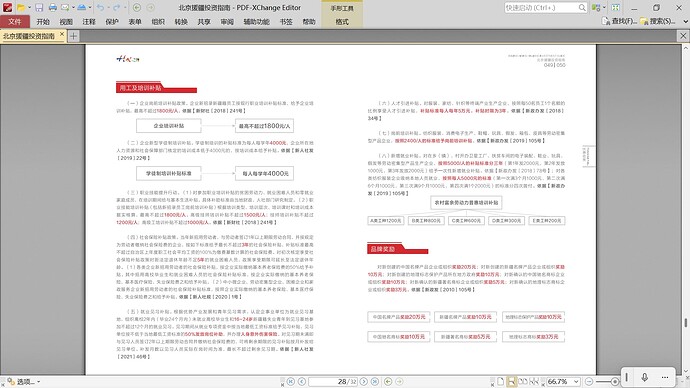Click the scanner icon in quick toolbar
The width and height of the screenshot is (690, 388).
coord(82,7)
